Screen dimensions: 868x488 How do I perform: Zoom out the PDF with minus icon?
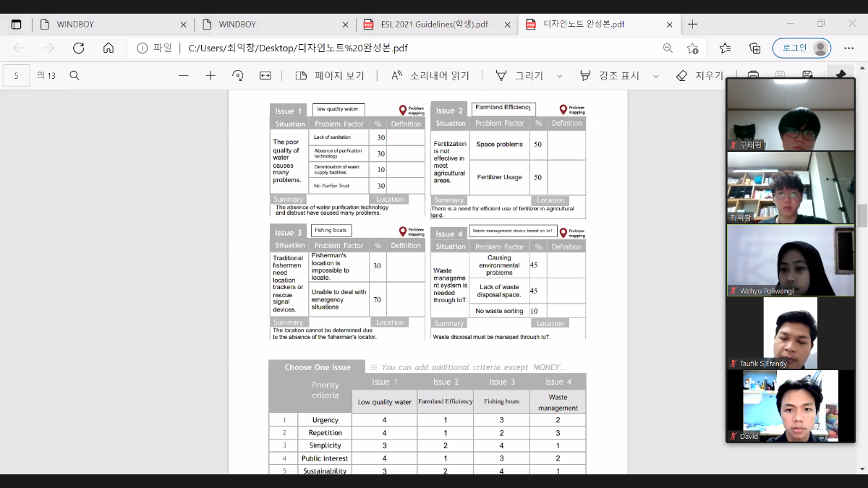[x=184, y=75]
